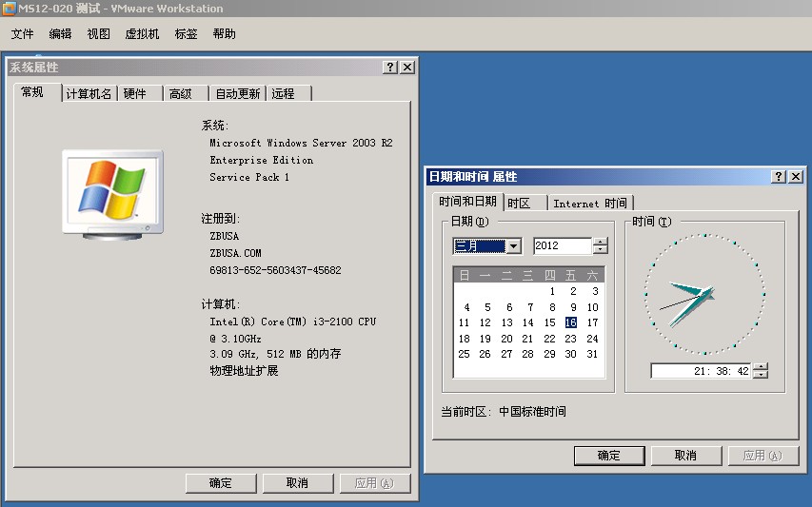Click the product ID 69813-652-5603437-45682 text

275,270
